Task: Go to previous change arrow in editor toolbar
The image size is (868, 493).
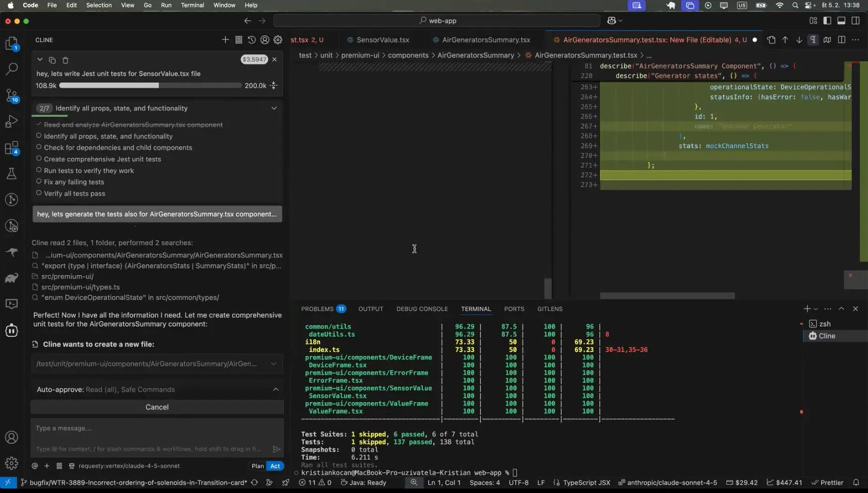Action: (x=785, y=40)
